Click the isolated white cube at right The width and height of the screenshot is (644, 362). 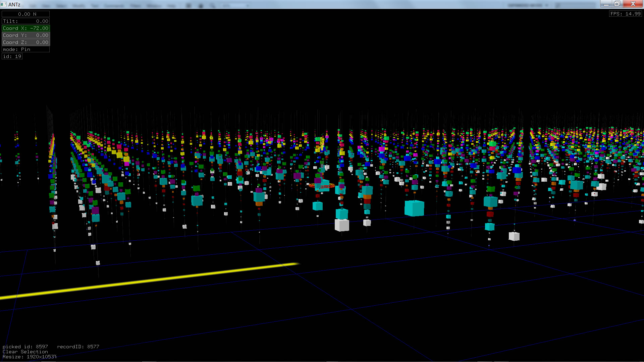pyautogui.click(x=514, y=236)
